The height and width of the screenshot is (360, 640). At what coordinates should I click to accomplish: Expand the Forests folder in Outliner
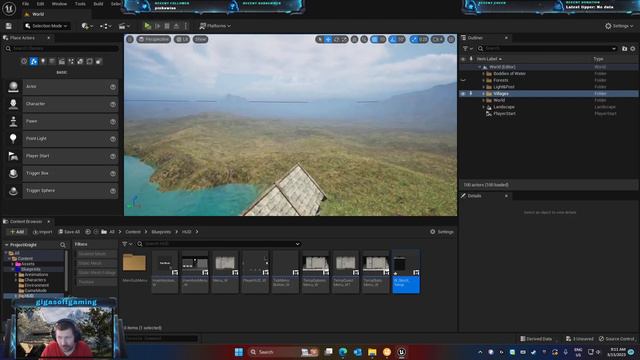point(484,80)
